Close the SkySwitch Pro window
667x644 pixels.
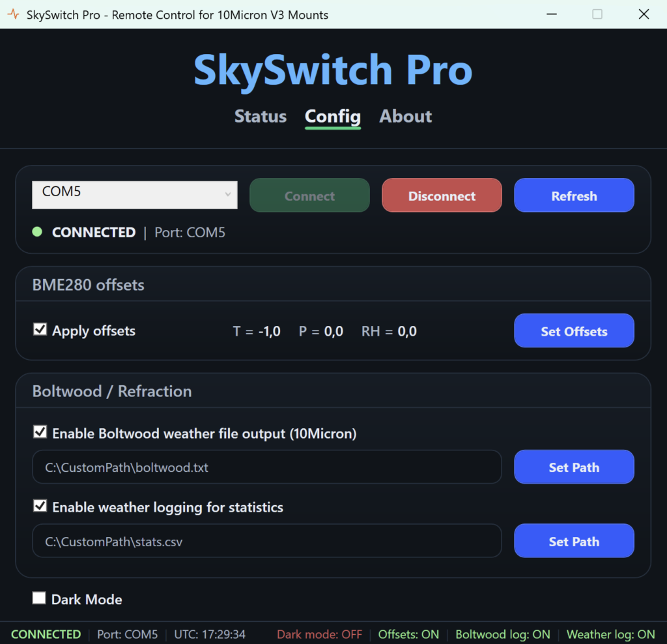[644, 14]
